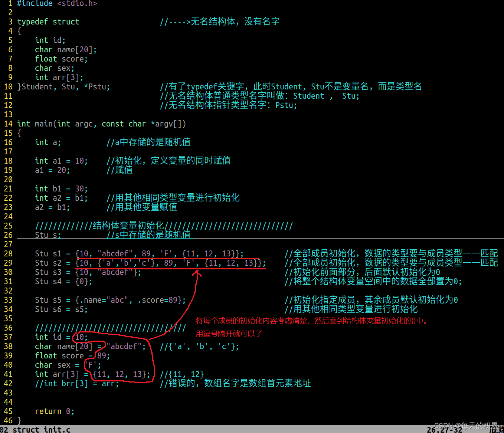Click 'char name[20];' on line 6
The image size is (504, 433).
pos(66,50)
